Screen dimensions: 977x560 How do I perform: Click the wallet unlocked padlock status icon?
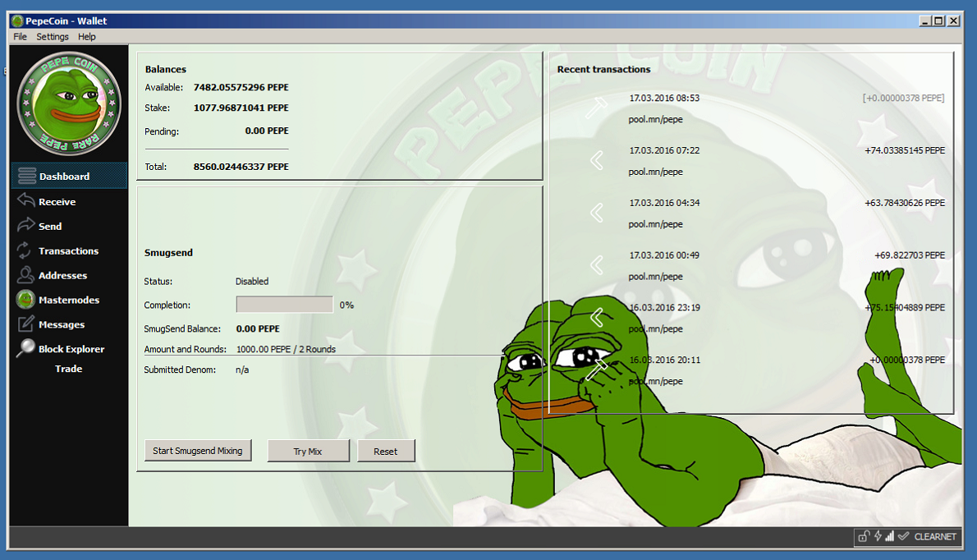coord(864,536)
